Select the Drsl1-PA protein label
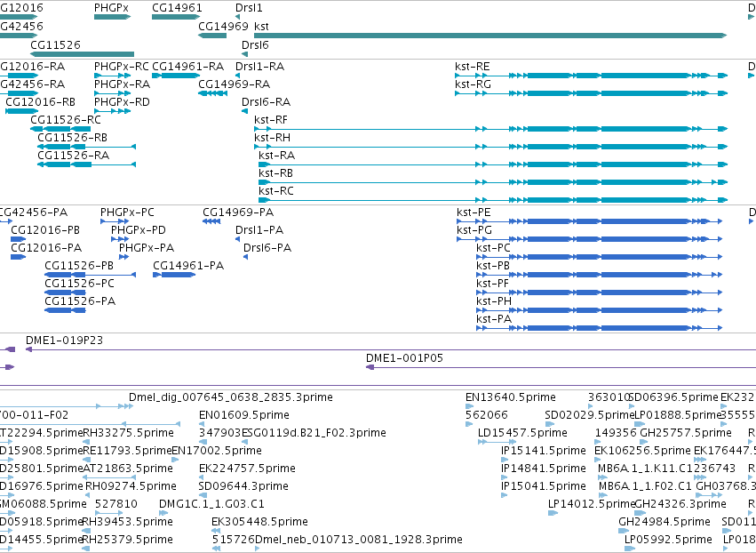Image resolution: width=756 pixels, height=553 pixels. pyautogui.click(x=259, y=230)
